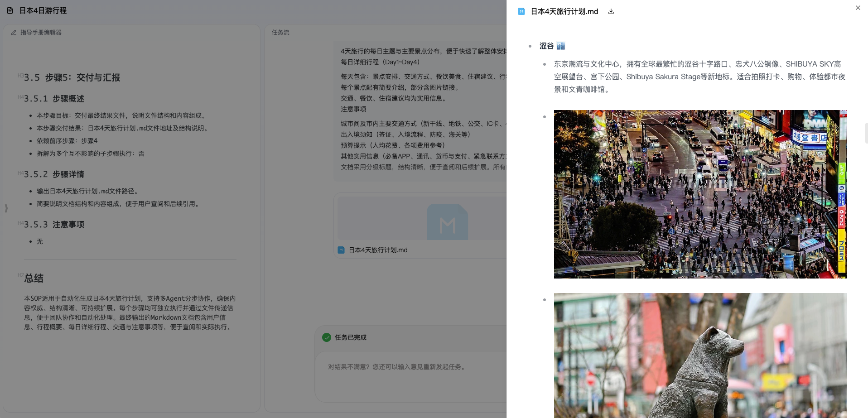Click the heading 3.5 步骤5: 交付与汇报
Screen dimensions: 868x418
[x=72, y=77]
